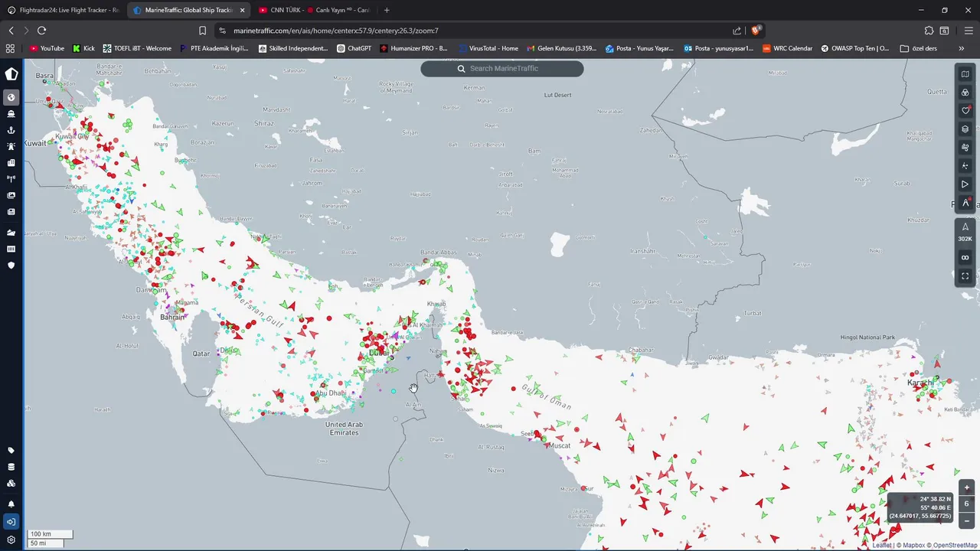
Task: Toggle the wind weather layer
Action: point(965,148)
